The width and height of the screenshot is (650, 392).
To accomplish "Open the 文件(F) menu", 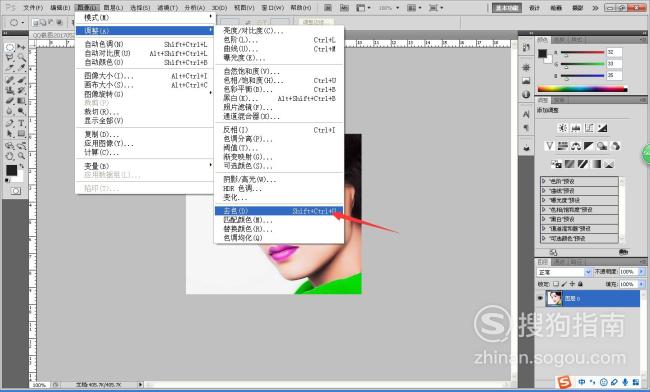I will tap(33, 8).
